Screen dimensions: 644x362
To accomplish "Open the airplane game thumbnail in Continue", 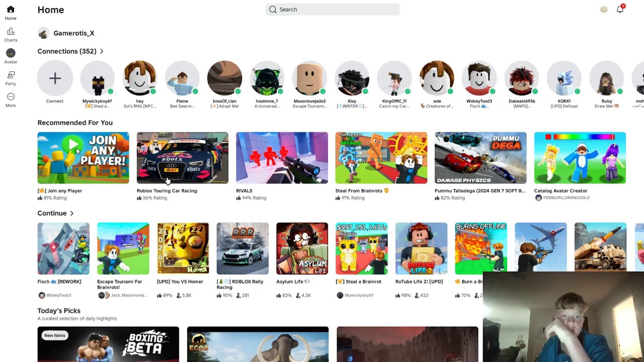I will tap(541, 248).
